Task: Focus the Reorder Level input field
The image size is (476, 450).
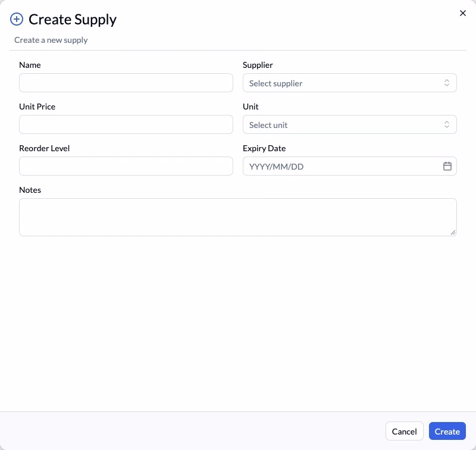Action: pos(126,166)
